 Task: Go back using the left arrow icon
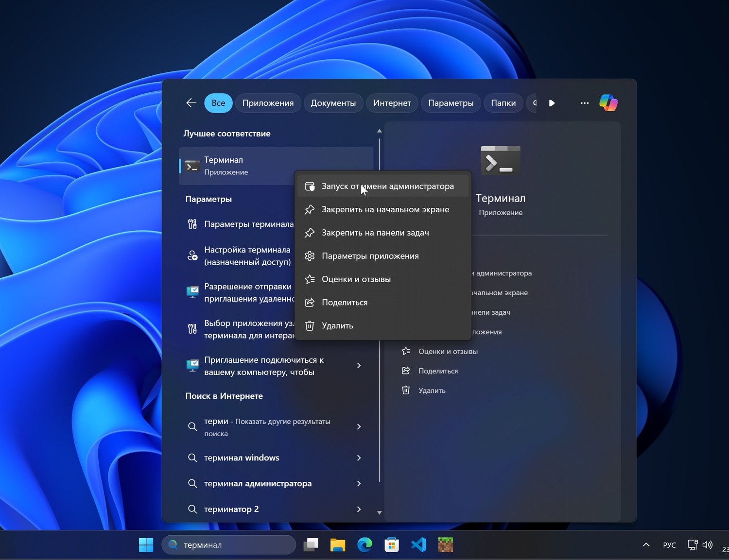(x=191, y=103)
